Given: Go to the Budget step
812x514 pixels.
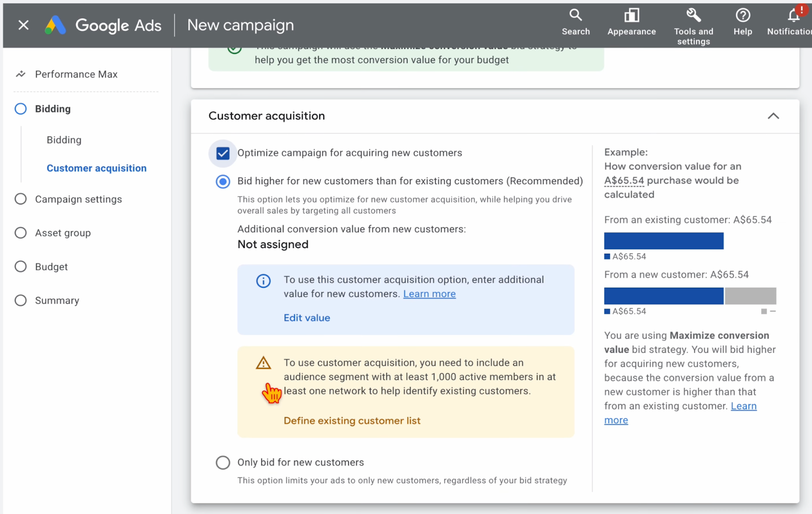Looking at the screenshot, I should (x=51, y=267).
